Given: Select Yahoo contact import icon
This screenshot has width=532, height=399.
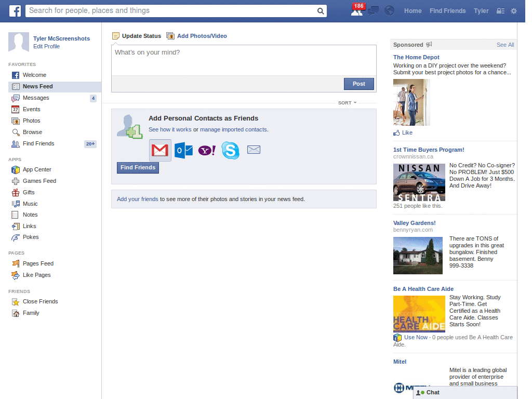Looking at the screenshot, I should tap(207, 150).
